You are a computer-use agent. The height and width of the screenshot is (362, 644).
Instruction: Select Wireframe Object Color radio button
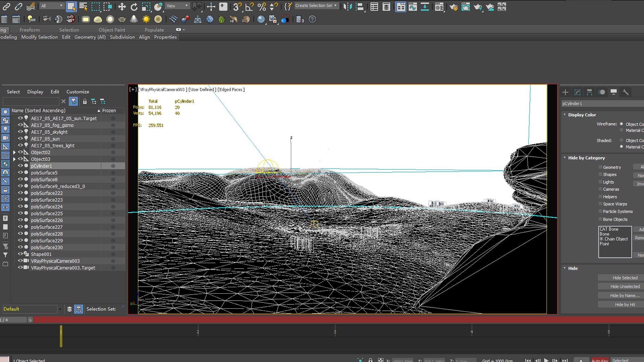[621, 124]
